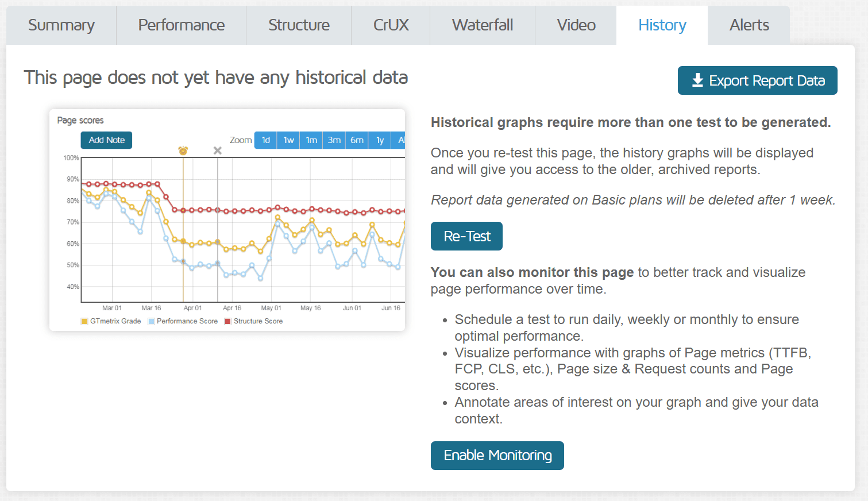Dismiss the chart note using the X icon
868x501 pixels.
pos(217,151)
